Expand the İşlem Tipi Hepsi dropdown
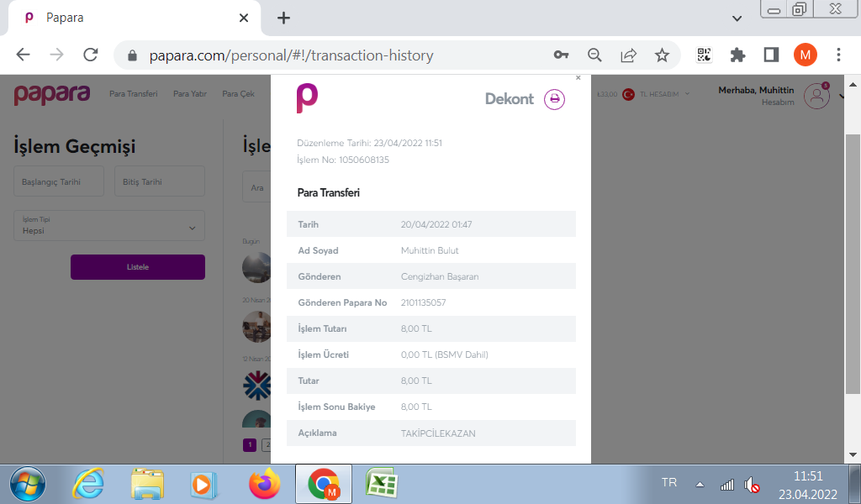Screen dimensions: 861x504 pyautogui.click(x=109, y=225)
